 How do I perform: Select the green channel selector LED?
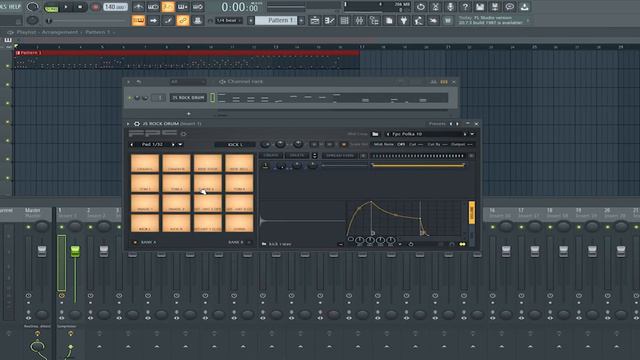coord(212,98)
